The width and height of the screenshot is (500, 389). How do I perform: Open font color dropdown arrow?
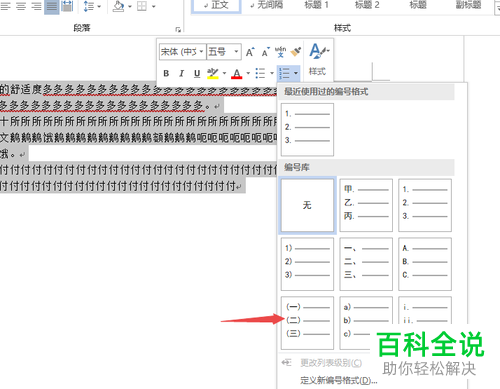coord(248,73)
